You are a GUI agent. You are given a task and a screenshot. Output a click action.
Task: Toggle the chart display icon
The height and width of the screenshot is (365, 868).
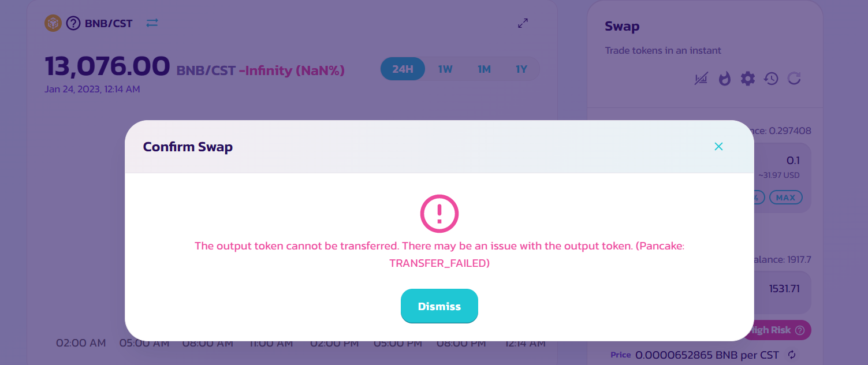click(701, 79)
